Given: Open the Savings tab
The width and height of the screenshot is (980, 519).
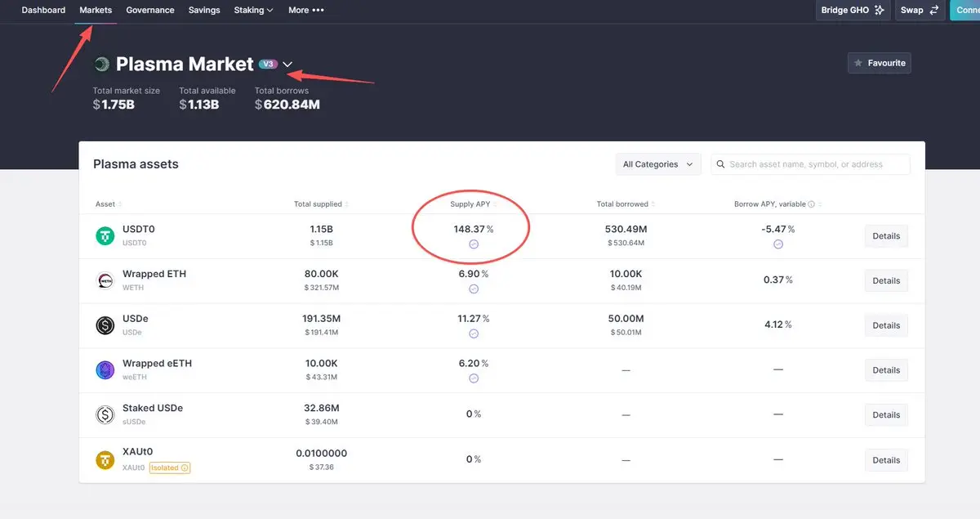Looking at the screenshot, I should pyautogui.click(x=204, y=10).
